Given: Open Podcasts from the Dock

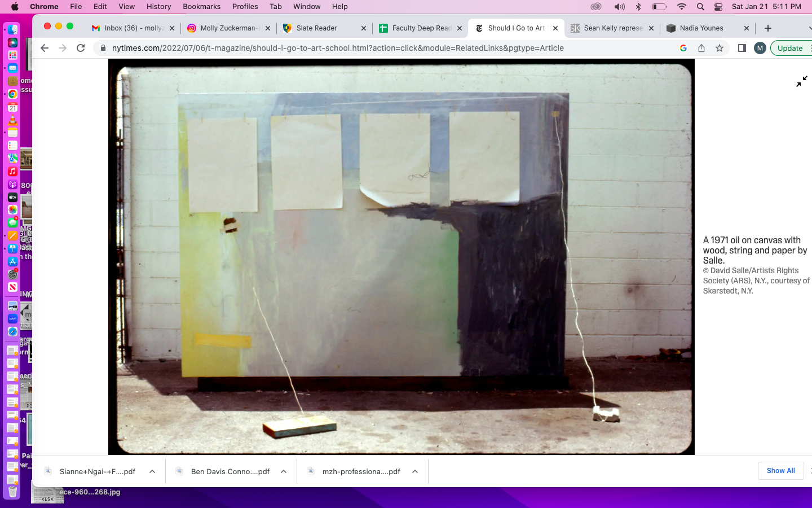Looking at the screenshot, I should click(12, 185).
